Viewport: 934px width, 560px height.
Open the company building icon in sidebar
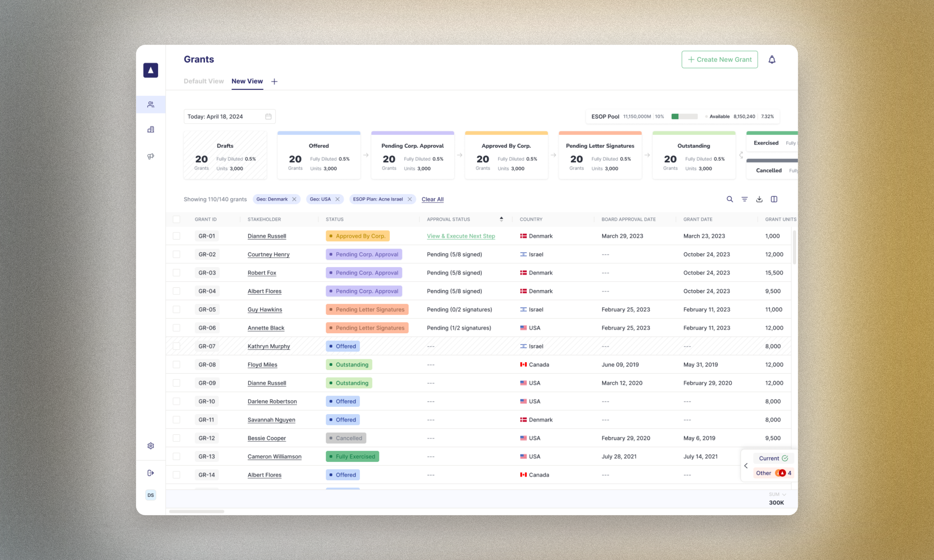[x=151, y=129]
